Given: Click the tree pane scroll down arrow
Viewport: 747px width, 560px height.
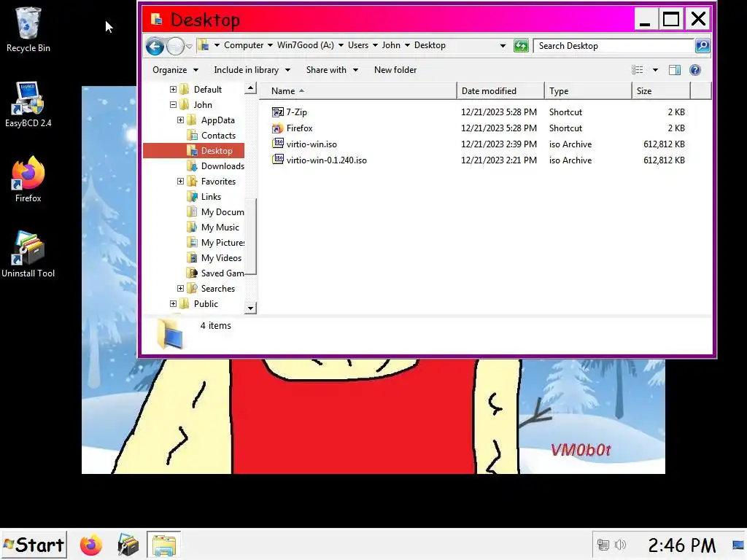Looking at the screenshot, I should (251, 308).
